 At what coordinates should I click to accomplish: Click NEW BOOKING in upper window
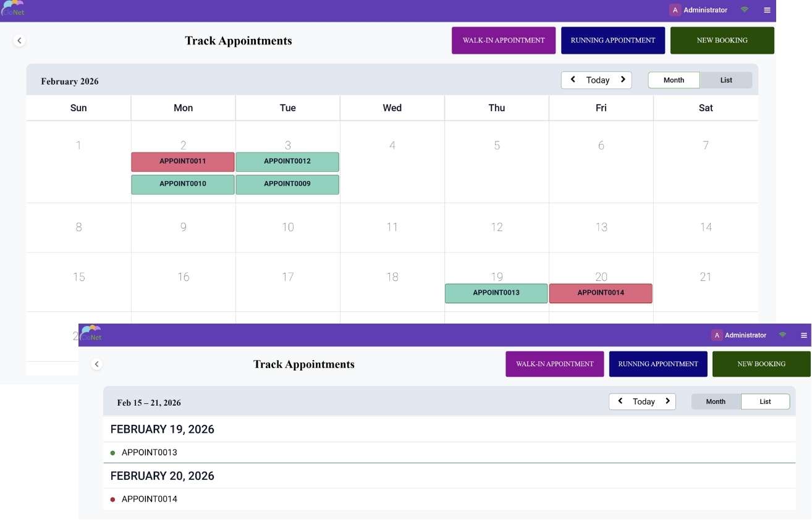click(x=722, y=40)
